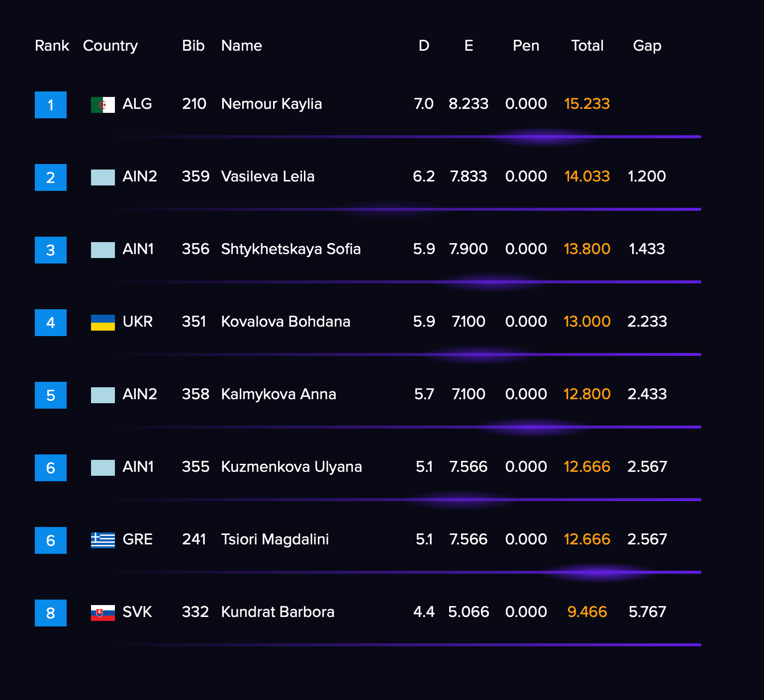Click the Country column header
Screen dimensions: 764x700
[x=110, y=46]
